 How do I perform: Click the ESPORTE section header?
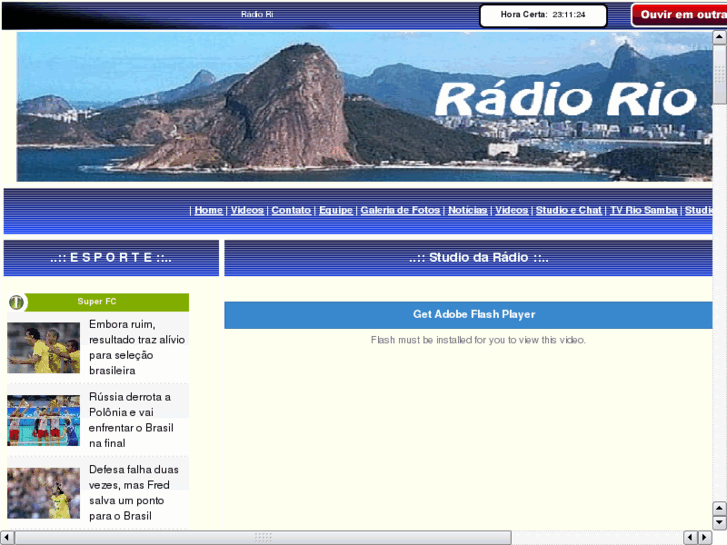111,258
